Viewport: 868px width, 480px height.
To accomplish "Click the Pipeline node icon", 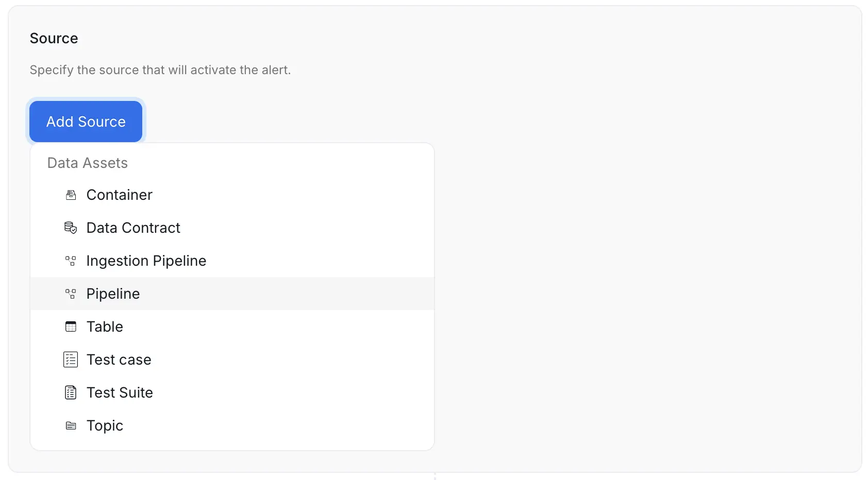I will point(71,294).
